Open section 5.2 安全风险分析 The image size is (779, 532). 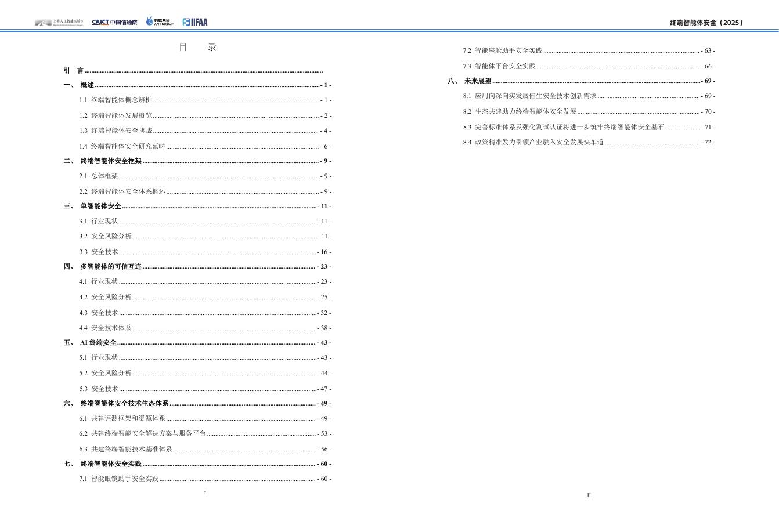click(x=205, y=373)
